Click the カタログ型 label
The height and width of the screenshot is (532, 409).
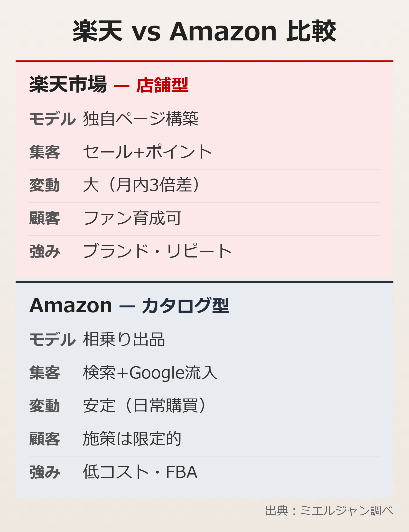[185, 305]
